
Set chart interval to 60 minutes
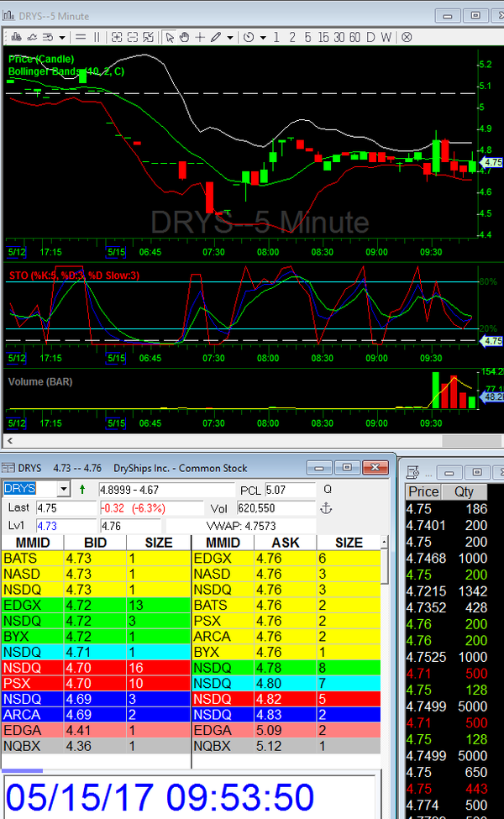click(354, 37)
